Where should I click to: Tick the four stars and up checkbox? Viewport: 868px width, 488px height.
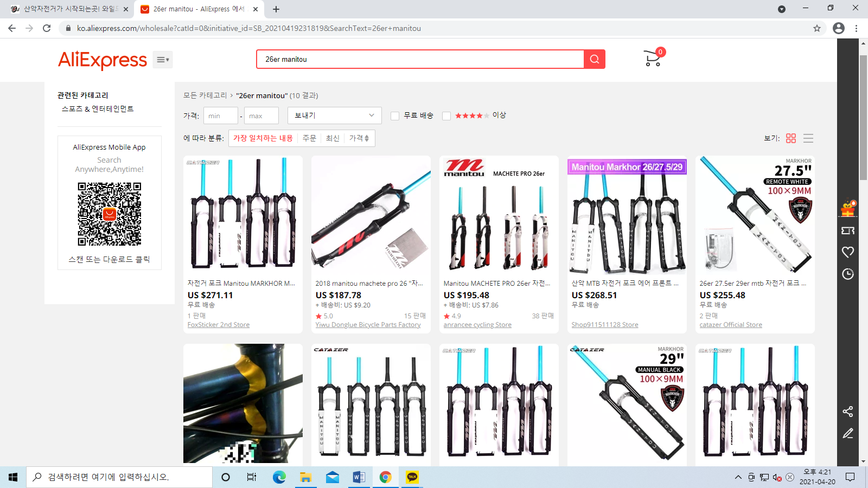click(446, 115)
